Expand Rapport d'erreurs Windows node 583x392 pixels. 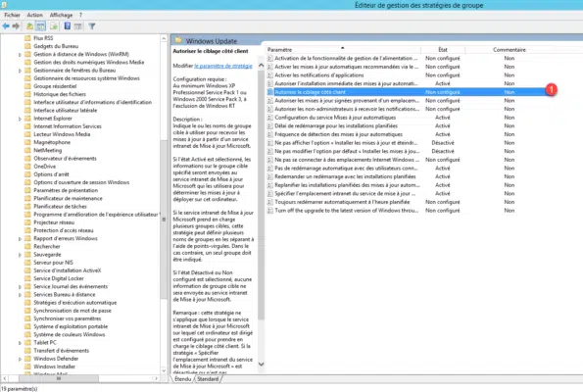20,239
